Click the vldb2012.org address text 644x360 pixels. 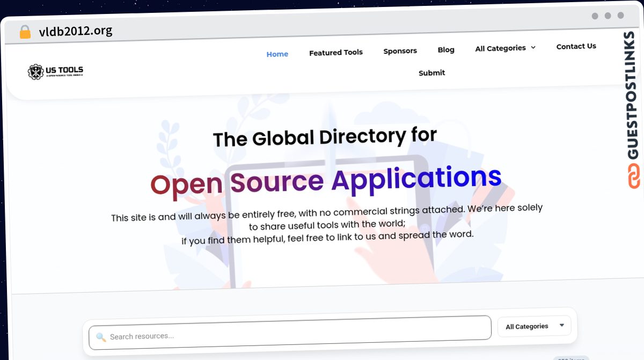pyautogui.click(x=76, y=31)
